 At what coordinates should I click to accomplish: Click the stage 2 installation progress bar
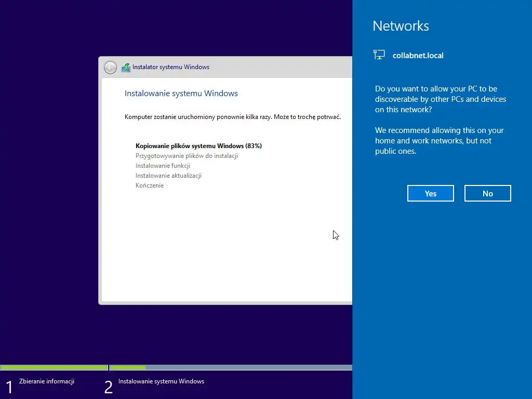pos(231,367)
